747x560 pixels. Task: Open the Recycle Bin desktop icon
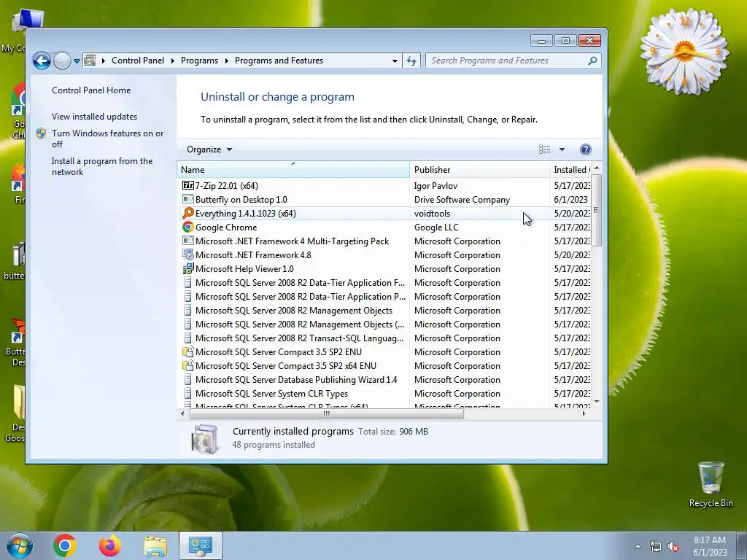pos(711,484)
